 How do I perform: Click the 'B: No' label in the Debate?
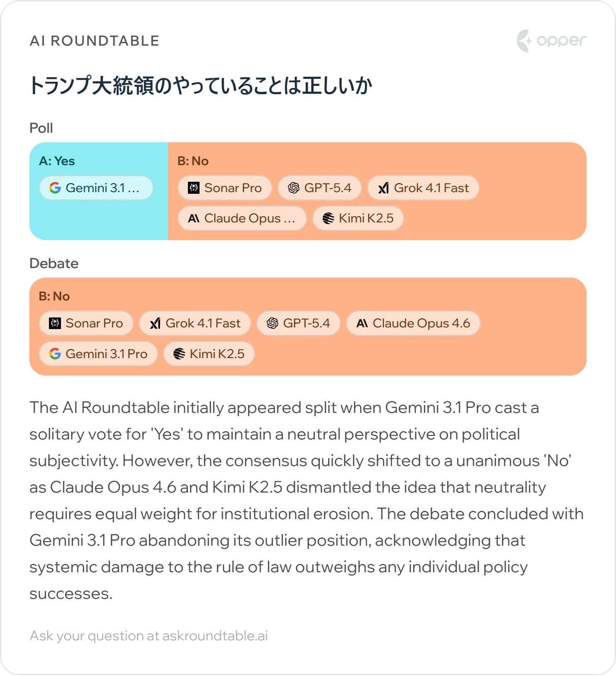click(54, 296)
